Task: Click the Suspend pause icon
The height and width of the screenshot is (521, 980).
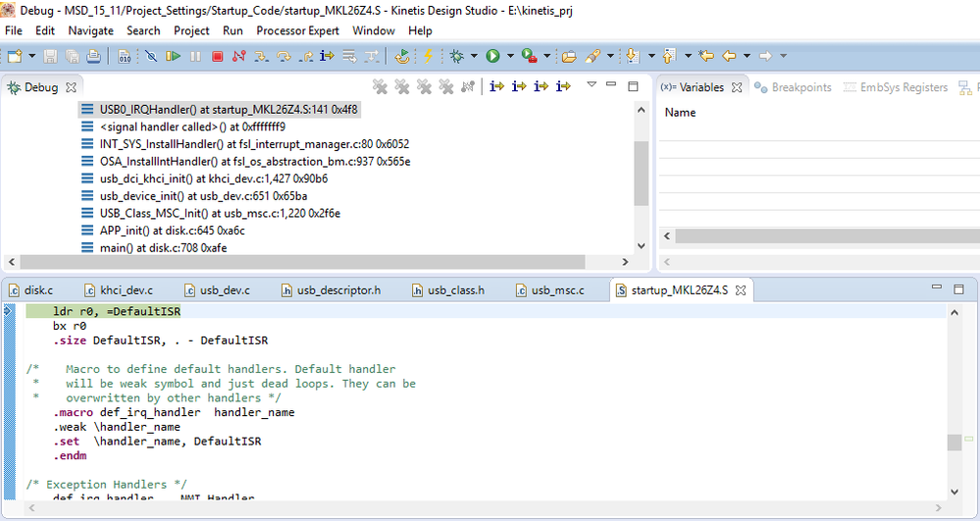Action: [195, 56]
